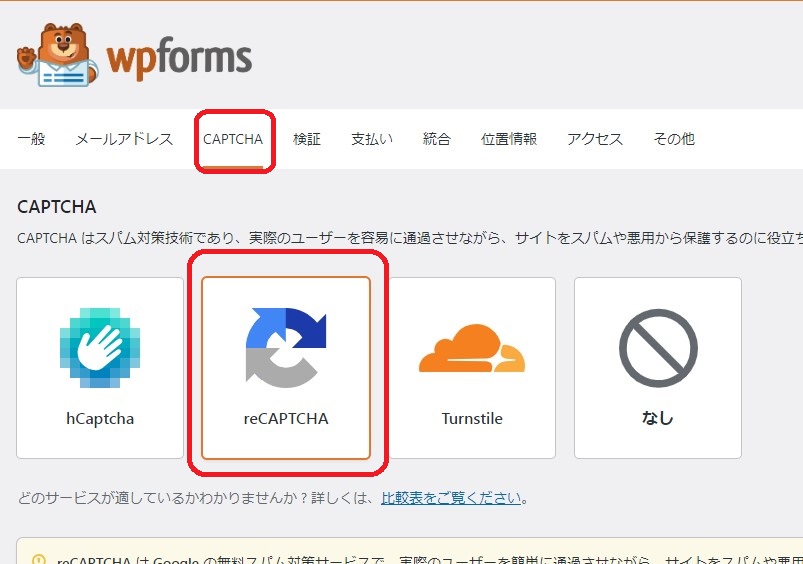Choose the Cloudflare Turnstile cloud icon

coord(471,351)
